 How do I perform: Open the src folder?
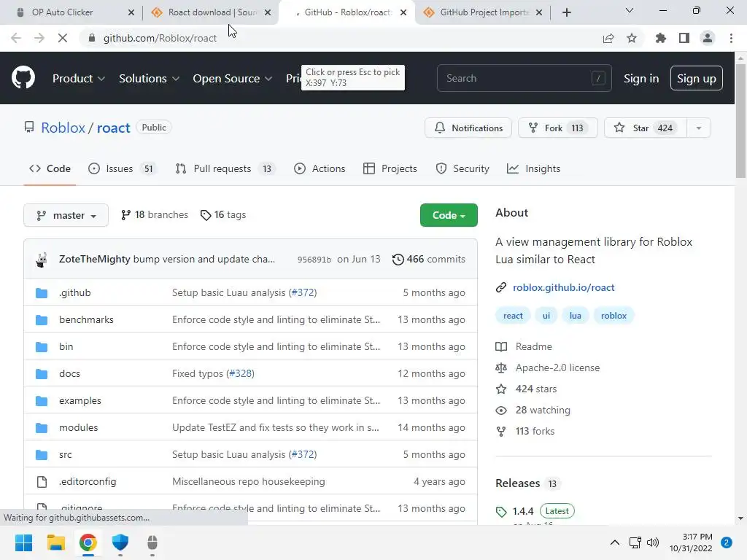pyautogui.click(x=65, y=455)
